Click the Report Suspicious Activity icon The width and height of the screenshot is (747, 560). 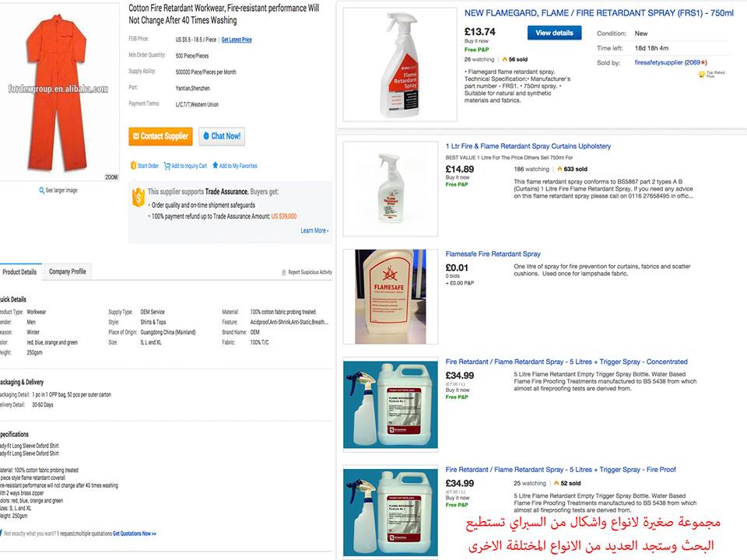coord(283,272)
